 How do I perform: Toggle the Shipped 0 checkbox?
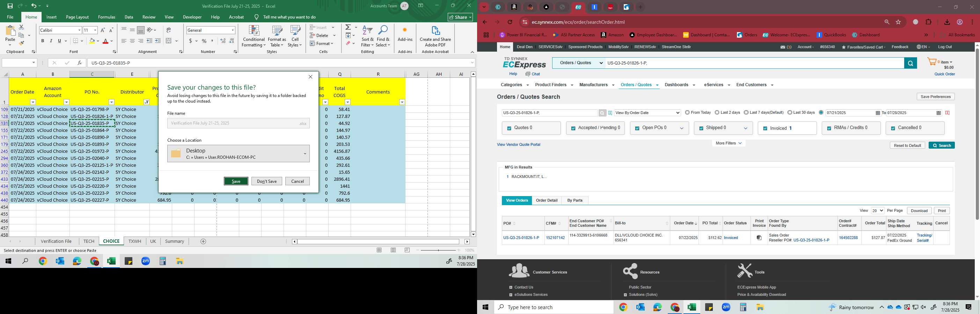coord(701,128)
